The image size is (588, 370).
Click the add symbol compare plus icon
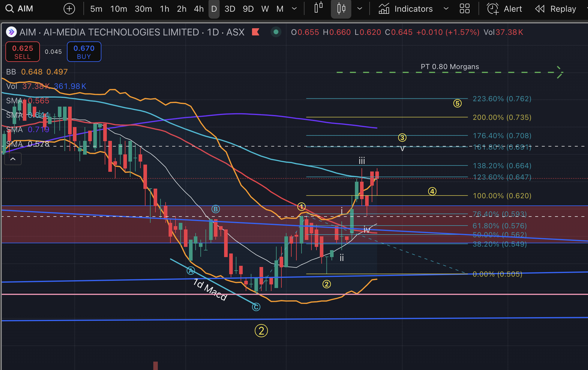click(69, 9)
